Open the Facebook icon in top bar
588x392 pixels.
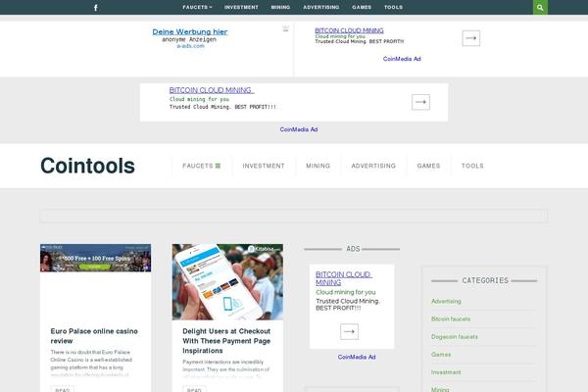[x=96, y=8]
